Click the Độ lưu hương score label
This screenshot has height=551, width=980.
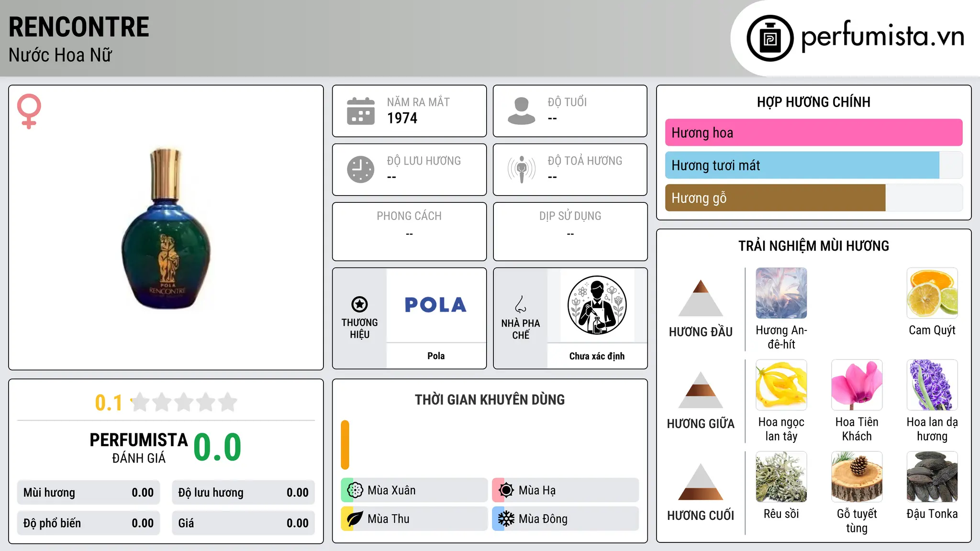(211, 493)
